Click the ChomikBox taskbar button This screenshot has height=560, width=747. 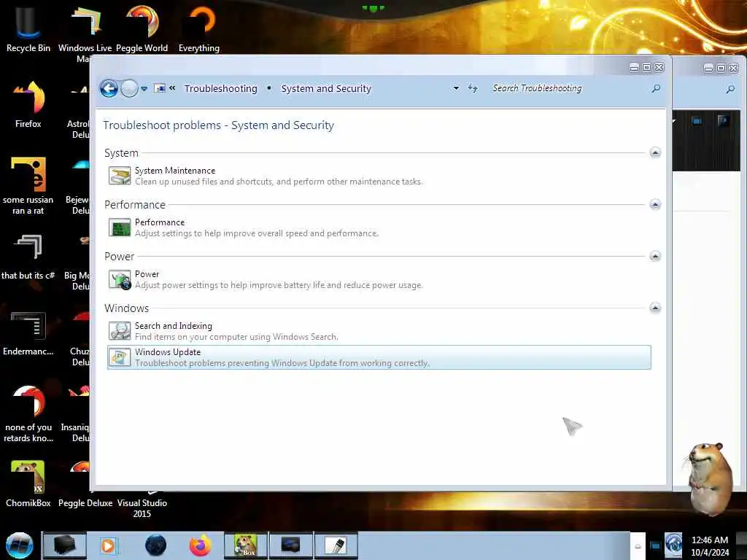(246, 545)
